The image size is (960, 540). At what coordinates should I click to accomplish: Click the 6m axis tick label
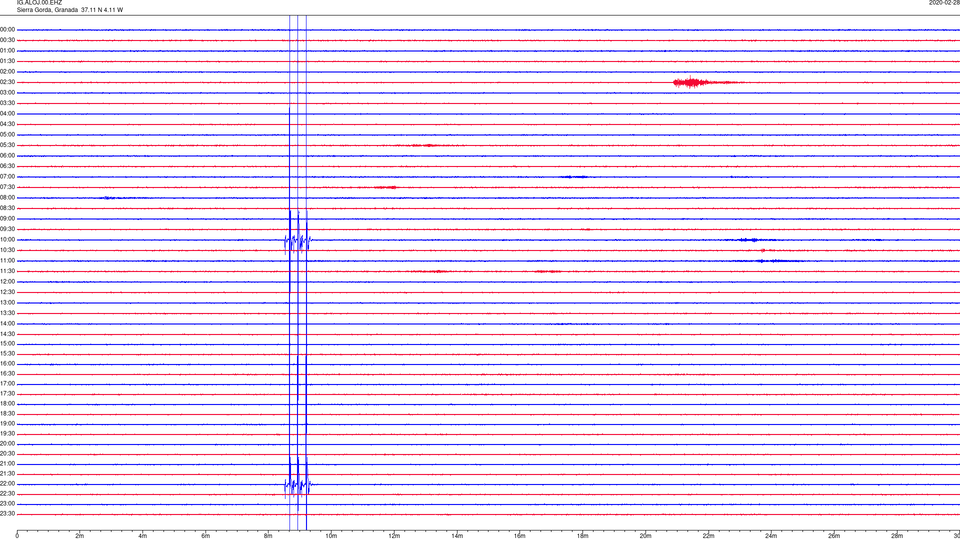coord(206,536)
